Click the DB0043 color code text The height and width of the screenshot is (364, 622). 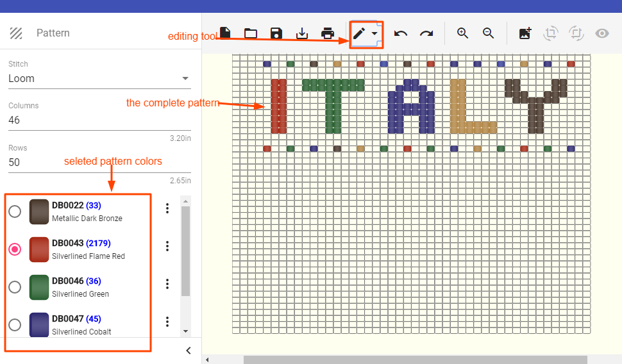point(68,243)
